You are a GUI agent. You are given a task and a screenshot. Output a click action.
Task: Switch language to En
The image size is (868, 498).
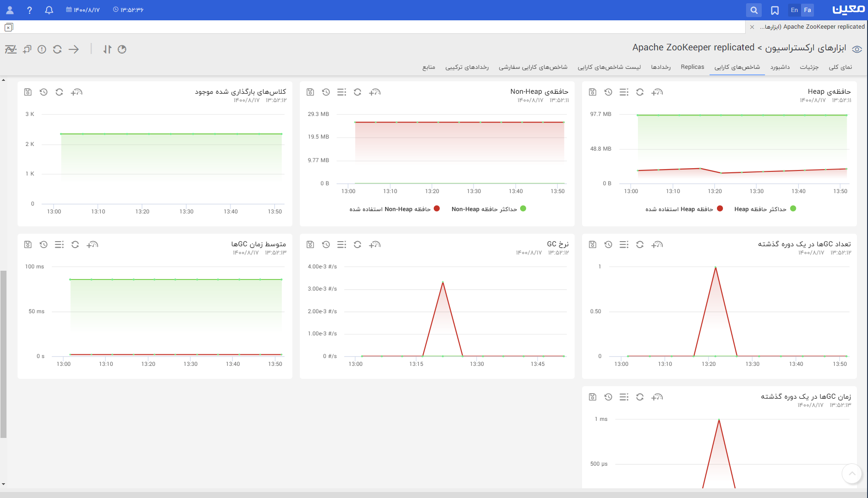tap(795, 10)
